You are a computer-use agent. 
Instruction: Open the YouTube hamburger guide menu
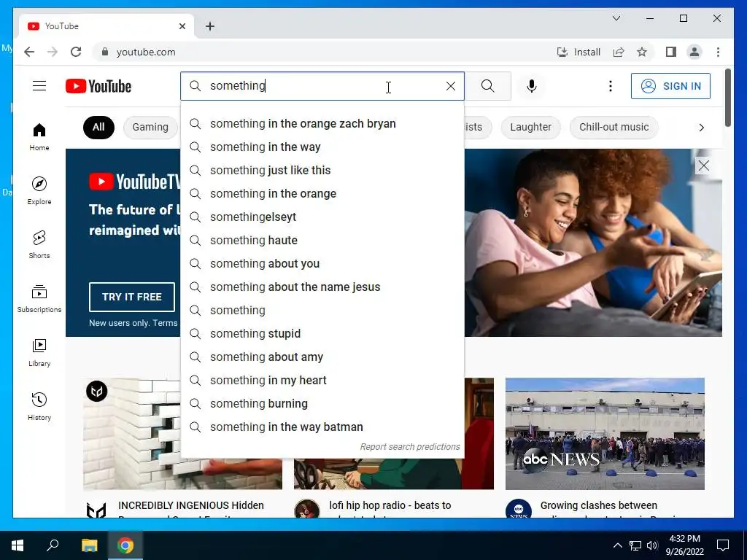39,86
